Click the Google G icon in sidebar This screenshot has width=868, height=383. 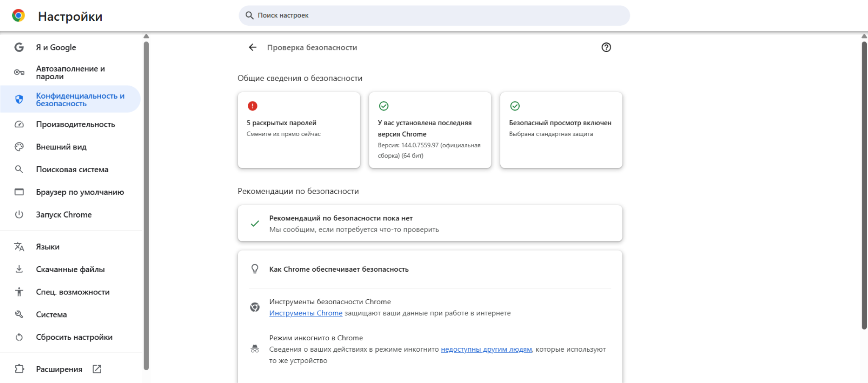pyautogui.click(x=19, y=47)
